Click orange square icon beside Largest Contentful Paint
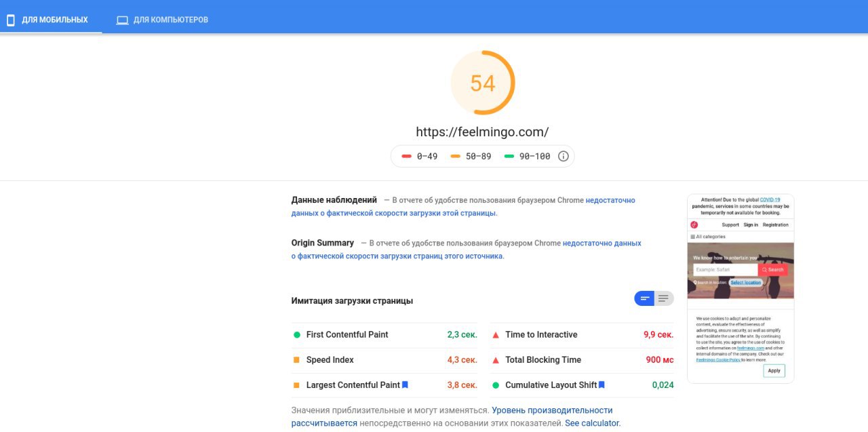The width and height of the screenshot is (868, 432). [296, 385]
